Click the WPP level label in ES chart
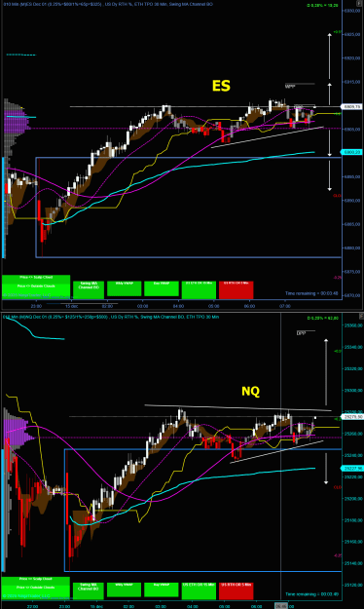The width and height of the screenshot is (364, 609). click(x=290, y=86)
